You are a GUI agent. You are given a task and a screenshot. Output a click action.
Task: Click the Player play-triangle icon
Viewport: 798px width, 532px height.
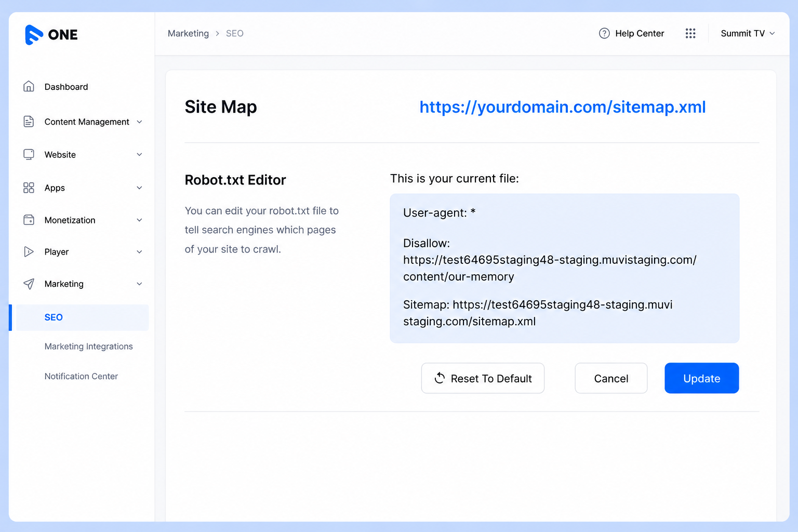point(29,252)
